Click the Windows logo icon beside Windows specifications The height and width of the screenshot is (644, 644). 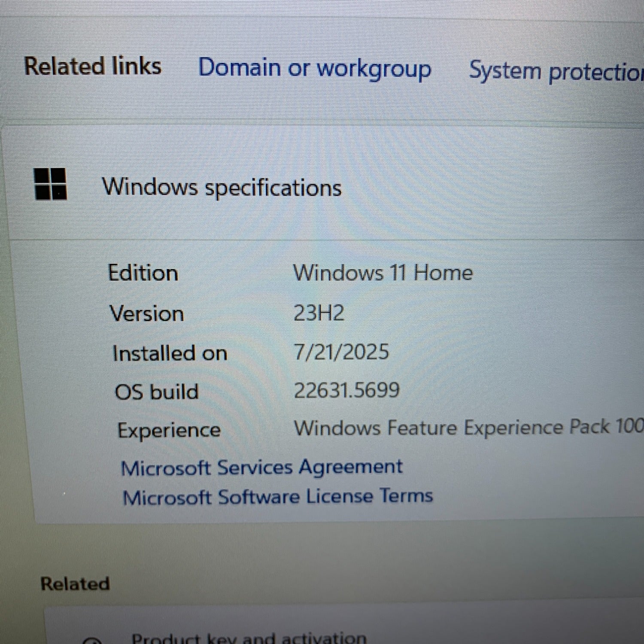(x=50, y=184)
